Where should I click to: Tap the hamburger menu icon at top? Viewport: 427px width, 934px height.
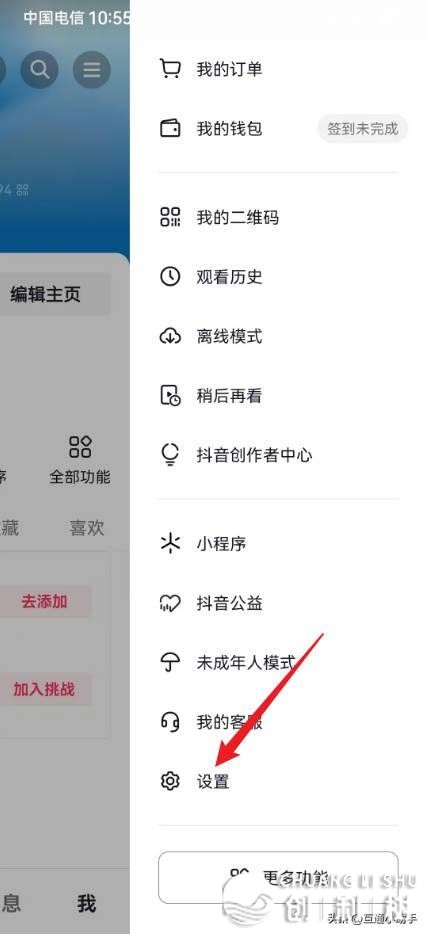[92, 70]
